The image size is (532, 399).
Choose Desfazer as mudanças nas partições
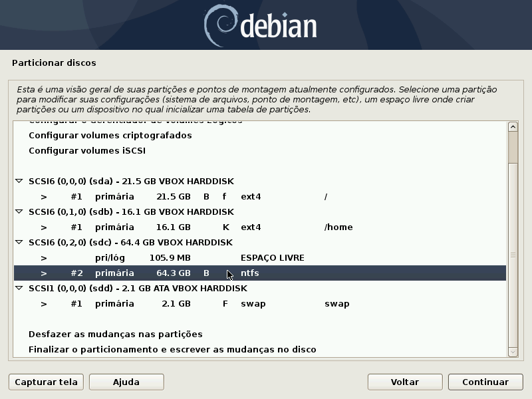[260, 334]
